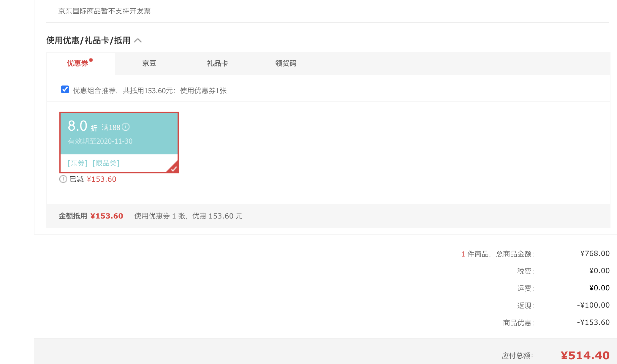Click the 运费 label
This screenshot has width=617, height=364.
tap(526, 288)
